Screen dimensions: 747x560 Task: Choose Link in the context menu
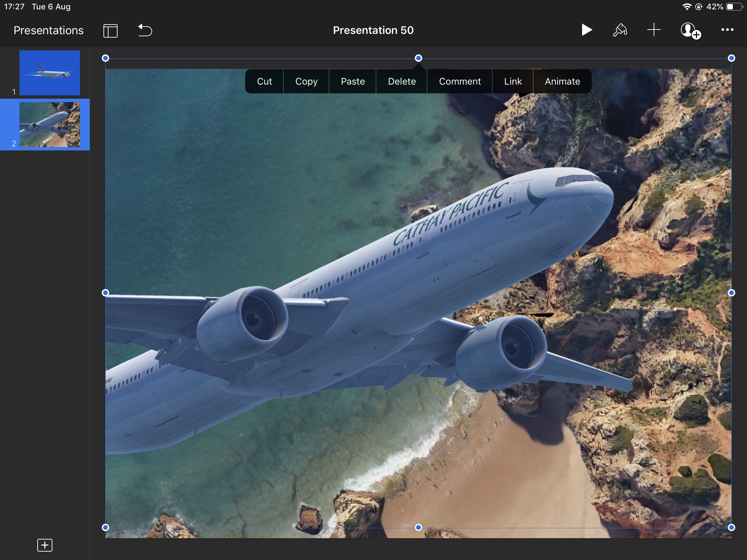[512, 81]
